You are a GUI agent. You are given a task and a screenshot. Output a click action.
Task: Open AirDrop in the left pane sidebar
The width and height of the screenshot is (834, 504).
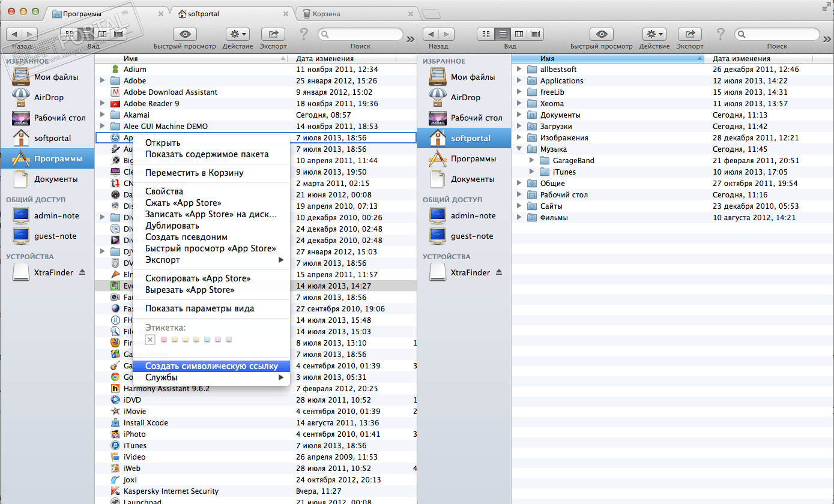[47, 97]
